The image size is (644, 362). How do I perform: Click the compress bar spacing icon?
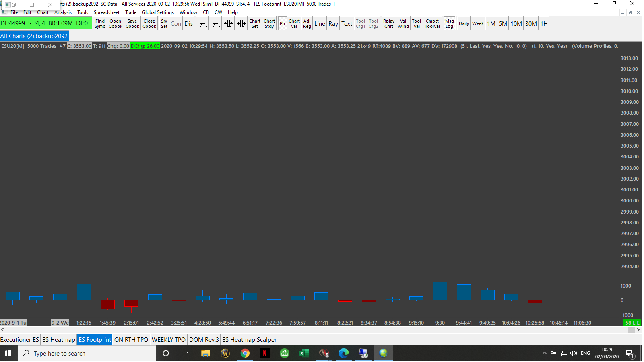point(216,24)
